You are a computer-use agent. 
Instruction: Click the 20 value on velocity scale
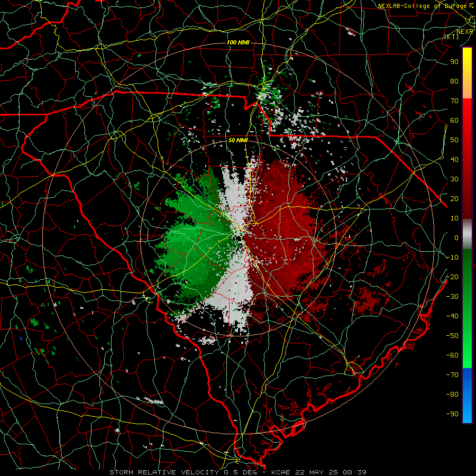[454, 198]
